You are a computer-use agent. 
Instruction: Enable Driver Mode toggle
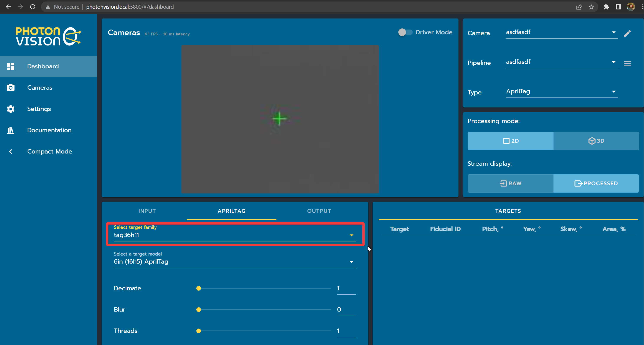(x=405, y=32)
